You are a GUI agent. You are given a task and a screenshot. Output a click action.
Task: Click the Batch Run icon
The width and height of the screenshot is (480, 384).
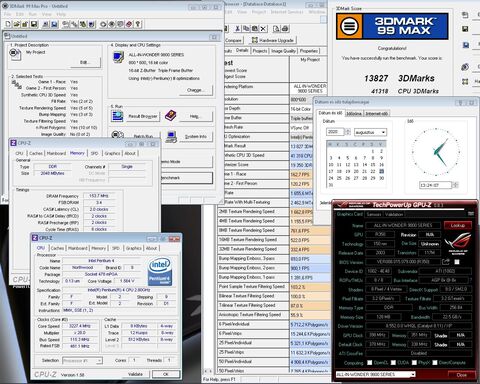(117, 135)
